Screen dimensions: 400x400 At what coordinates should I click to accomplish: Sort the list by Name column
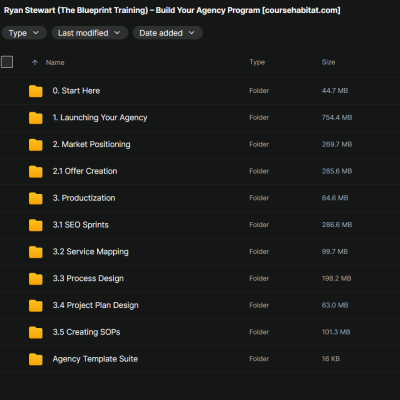pos(55,62)
